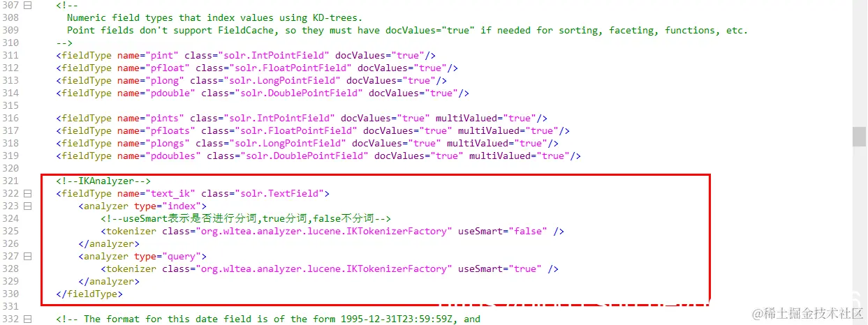Click the "Numeric field types" comment line
868x325 pixels.
pyautogui.click(x=215, y=17)
